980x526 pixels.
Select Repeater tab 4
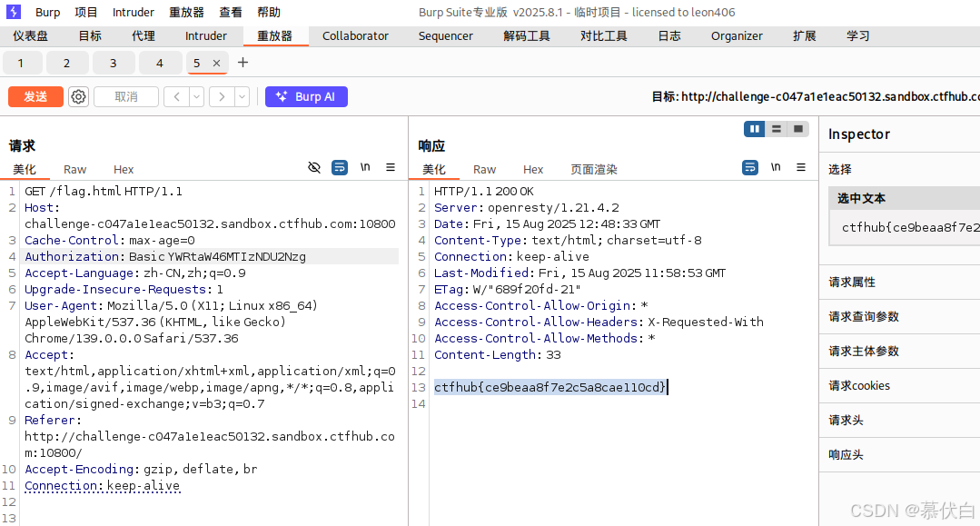(x=159, y=64)
